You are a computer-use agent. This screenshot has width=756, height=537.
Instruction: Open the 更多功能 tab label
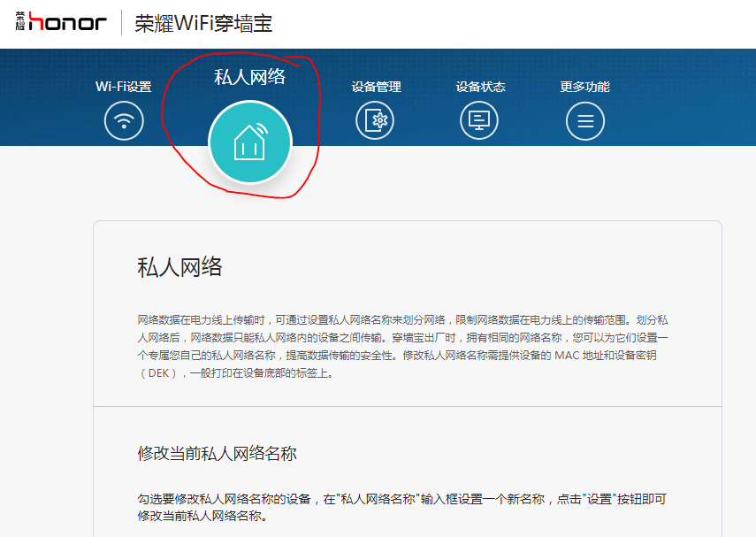[584, 87]
